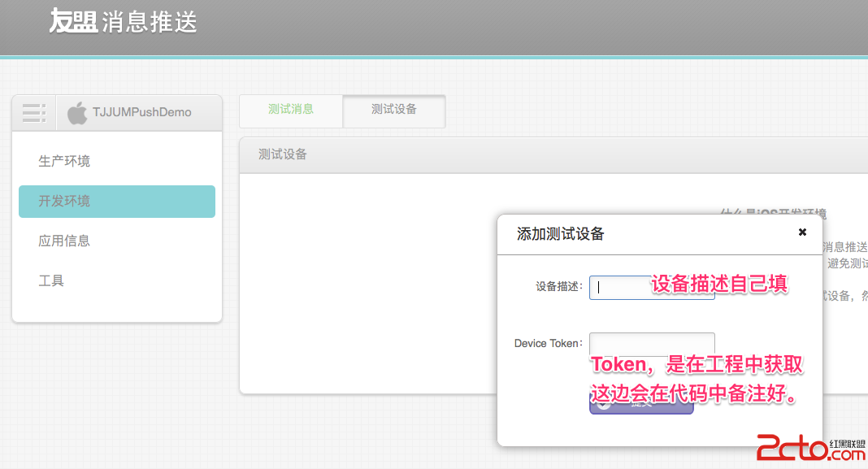Open 应用信息 in the sidebar
Viewport: 868px width, 469px height.
pyautogui.click(x=64, y=241)
